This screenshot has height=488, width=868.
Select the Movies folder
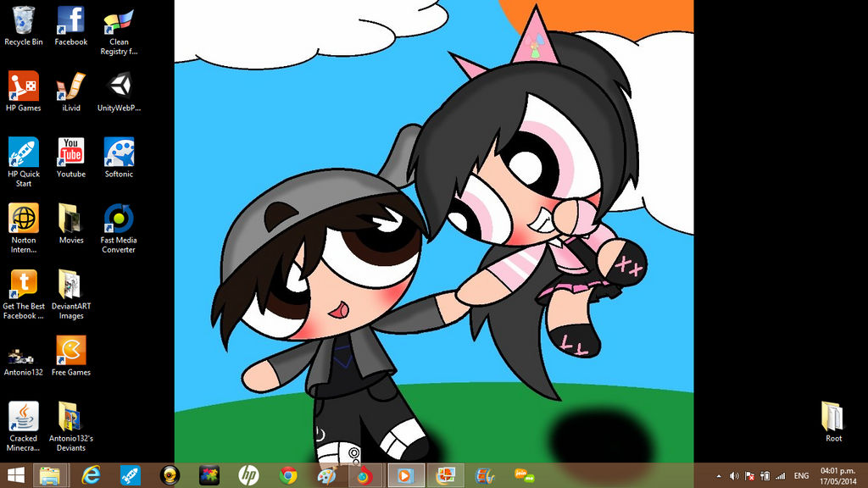[x=71, y=224]
